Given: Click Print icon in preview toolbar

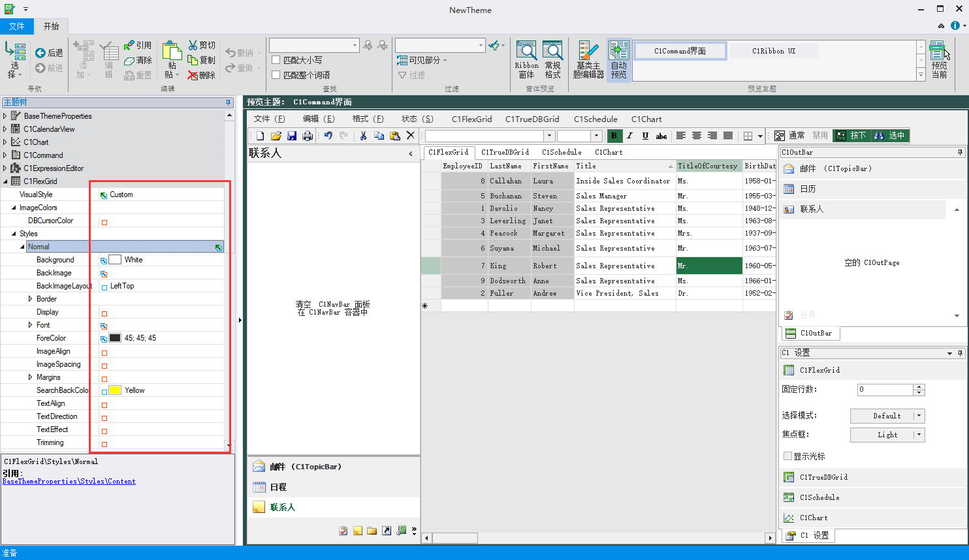Looking at the screenshot, I should [x=307, y=136].
